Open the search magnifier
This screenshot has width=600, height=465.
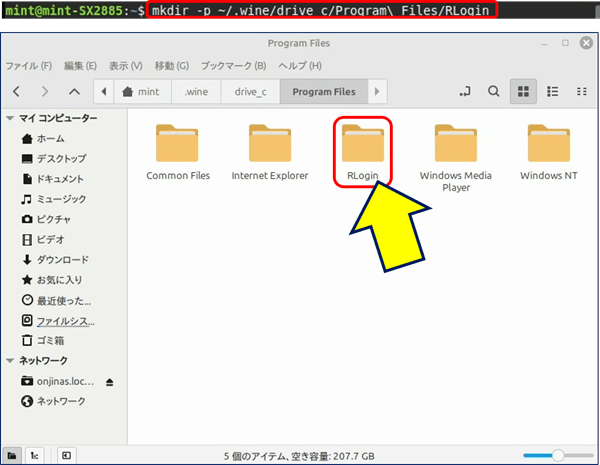point(494,91)
